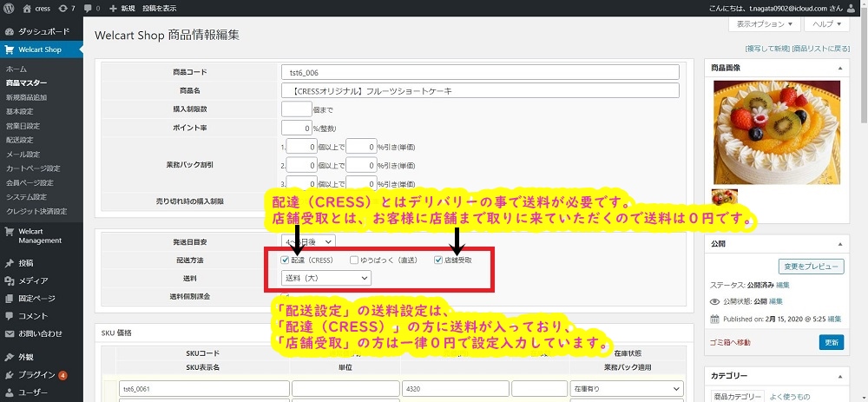The width and height of the screenshot is (868, 402).
Task: Click the 新規 plus icon
Action: tap(114, 9)
